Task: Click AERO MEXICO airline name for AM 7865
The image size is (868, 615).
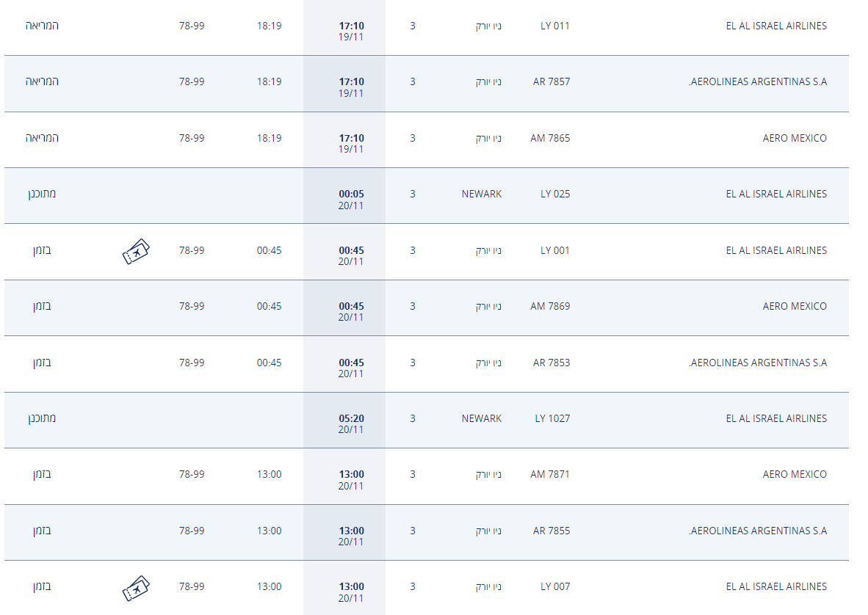Action: (x=795, y=138)
